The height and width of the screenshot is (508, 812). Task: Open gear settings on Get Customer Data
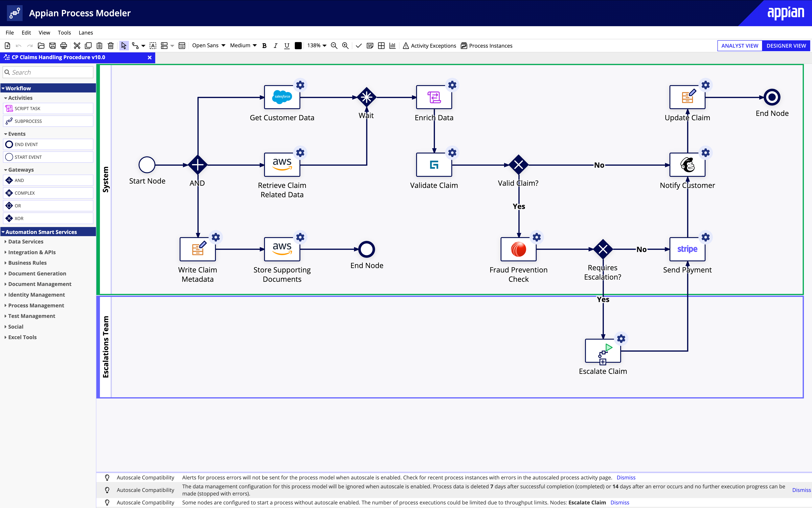[x=300, y=85]
